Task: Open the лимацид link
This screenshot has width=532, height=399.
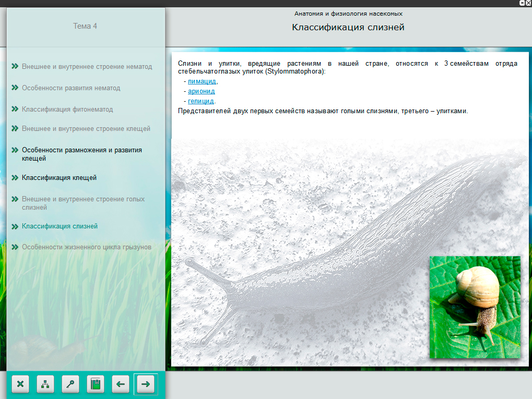Action: (x=202, y=81)
